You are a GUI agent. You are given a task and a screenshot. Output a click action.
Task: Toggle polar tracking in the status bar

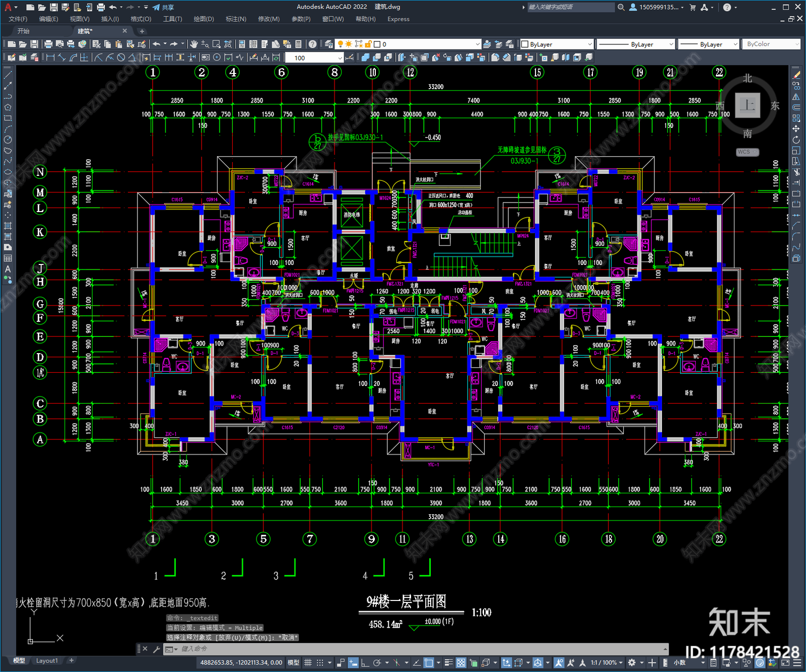point(377,662)
